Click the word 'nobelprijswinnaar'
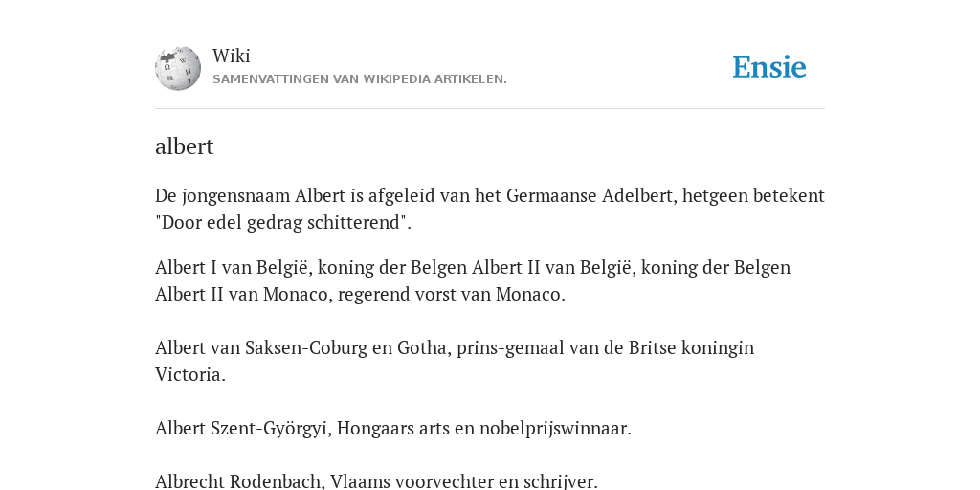Viewport: 980px width, 490px height. pos(554,429)
